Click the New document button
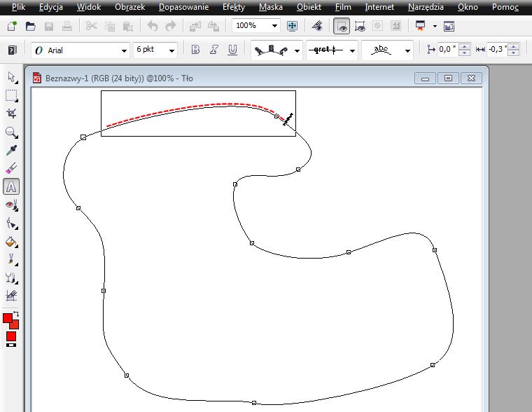This screenshot has width=532, height=412. (x=12, y=26)
